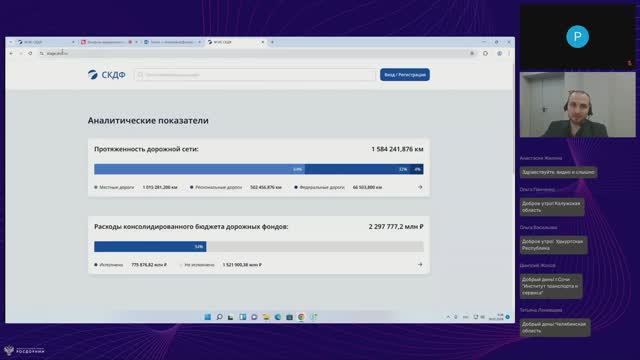
Task: Click the Расходы консолидированного бюджета дорожных фондов label
Action: pos(191,227)
